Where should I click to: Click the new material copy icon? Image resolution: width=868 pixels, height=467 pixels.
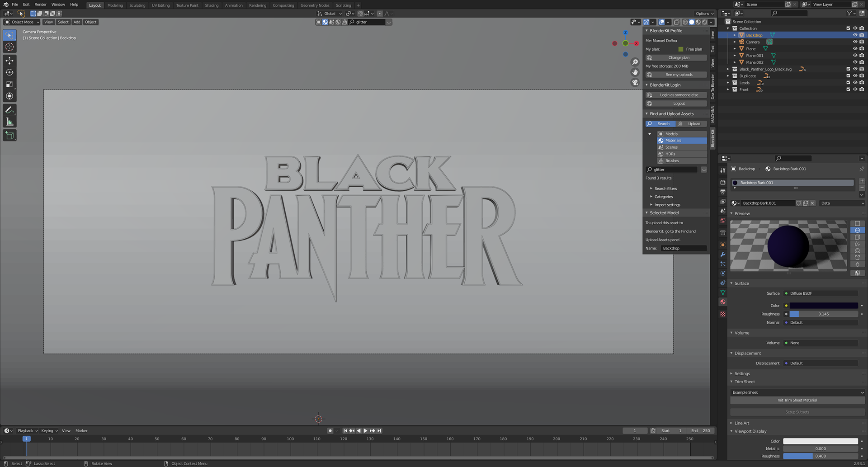point(806,203)
